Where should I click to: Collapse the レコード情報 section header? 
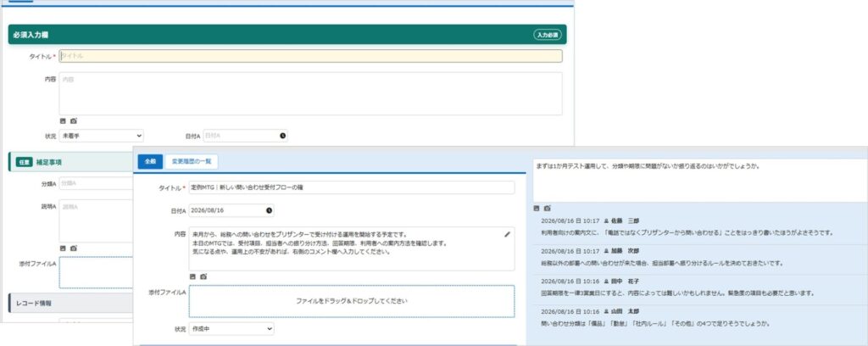[71, 304]
